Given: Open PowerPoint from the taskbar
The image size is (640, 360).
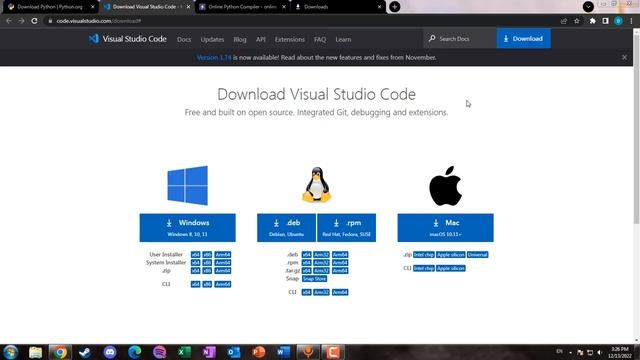Looking at the screenshot, I should coord(259,352).
